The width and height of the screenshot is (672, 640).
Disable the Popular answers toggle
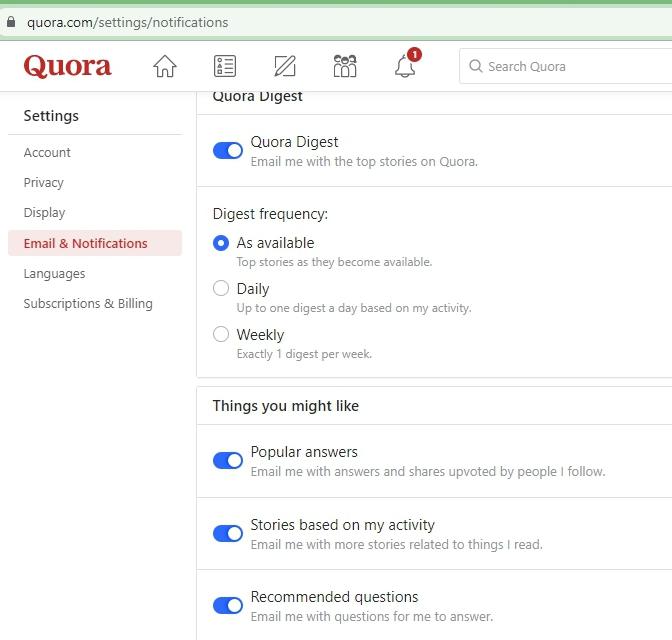(228, 460)
